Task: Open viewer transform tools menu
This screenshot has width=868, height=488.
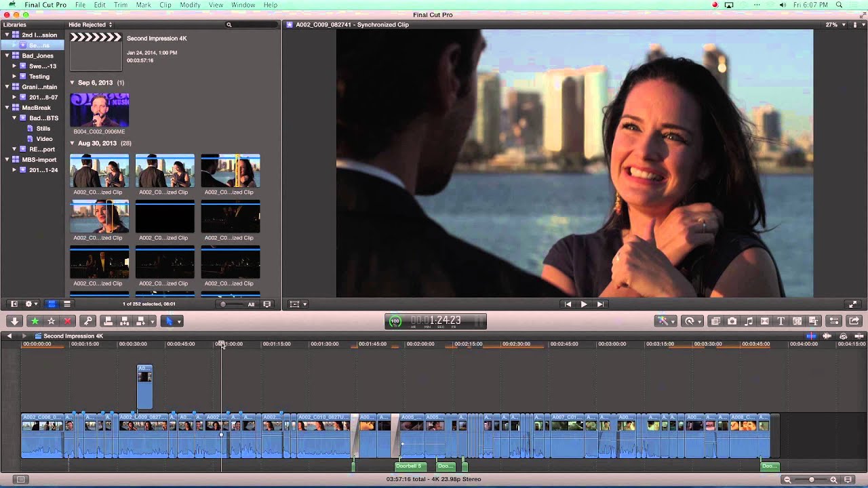Action: point(298,304)
